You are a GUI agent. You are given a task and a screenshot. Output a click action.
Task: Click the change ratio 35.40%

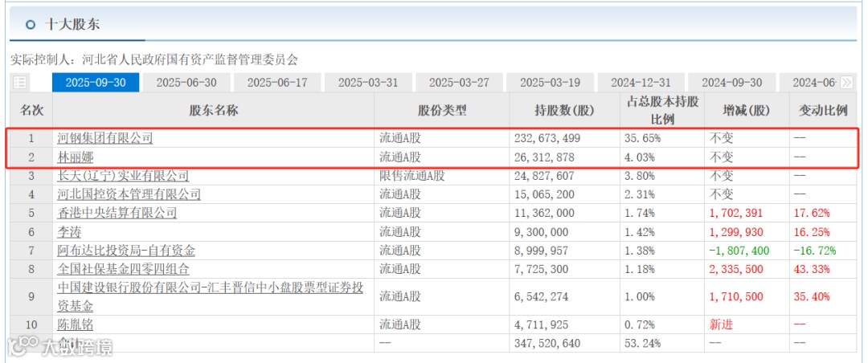[x=812, y=296]
